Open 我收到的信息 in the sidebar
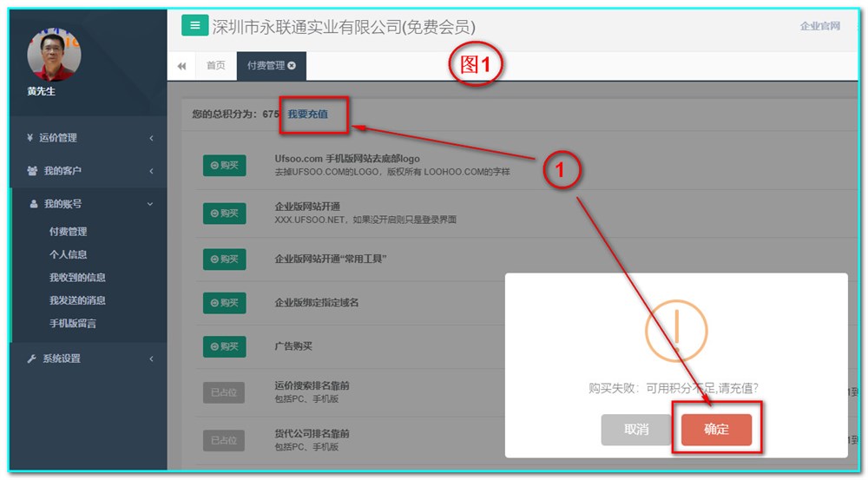 (77, 278)
